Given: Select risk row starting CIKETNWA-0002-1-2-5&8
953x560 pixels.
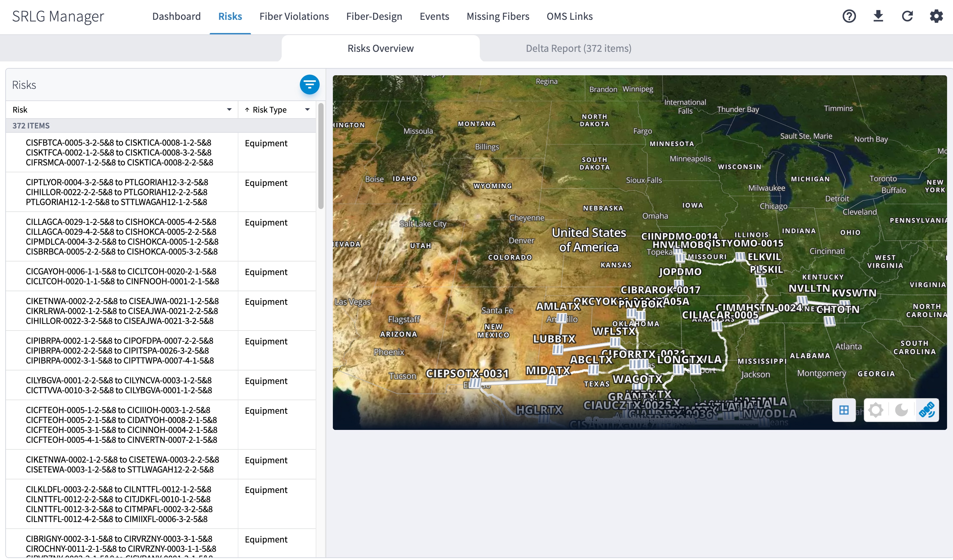Looking at the screenshot, I should 161,465.
